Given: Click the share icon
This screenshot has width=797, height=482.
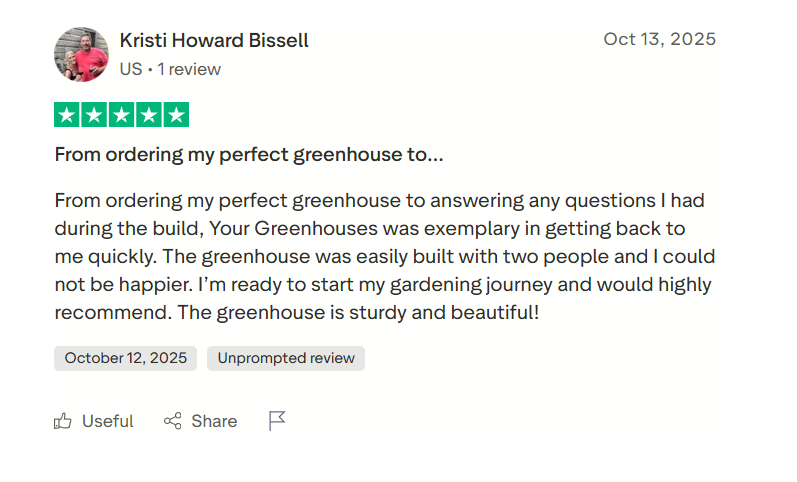Looking at the screenshot, I should pos(173,421).
